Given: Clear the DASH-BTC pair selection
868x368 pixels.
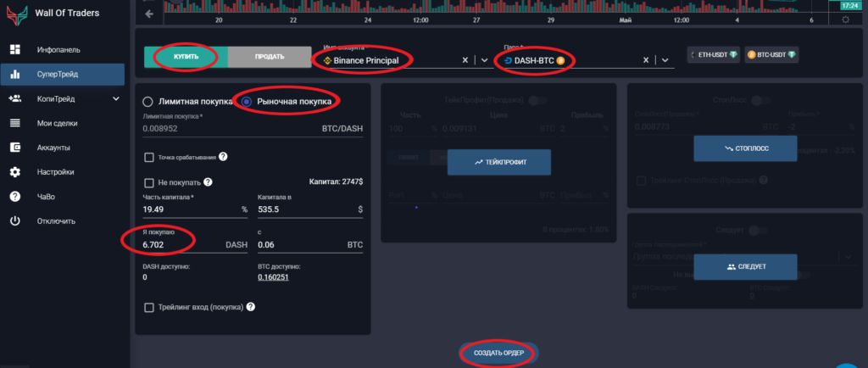Looking at the screenshot, I should tap(647, 60).
